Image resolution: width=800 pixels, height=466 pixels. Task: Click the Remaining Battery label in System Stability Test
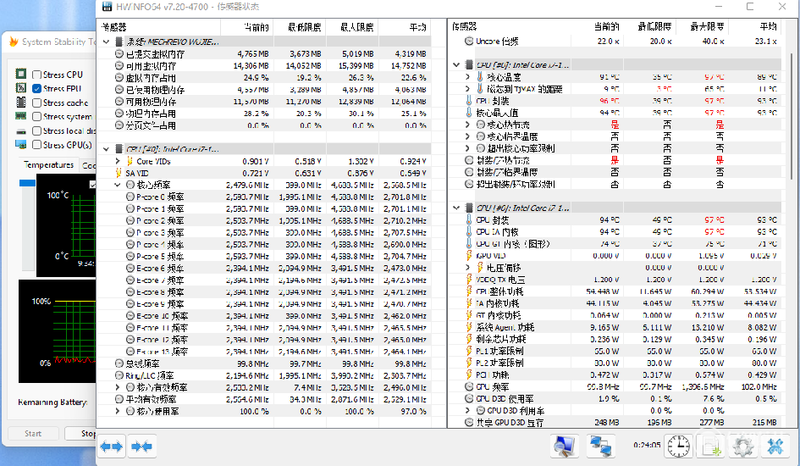pyautogui.click(x=53, y=402)
